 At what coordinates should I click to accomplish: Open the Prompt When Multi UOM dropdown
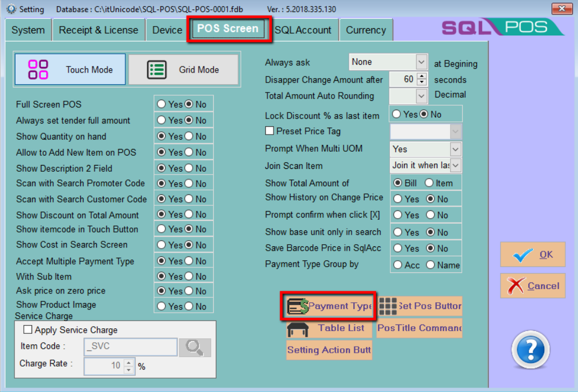click(x=455, y=149)
